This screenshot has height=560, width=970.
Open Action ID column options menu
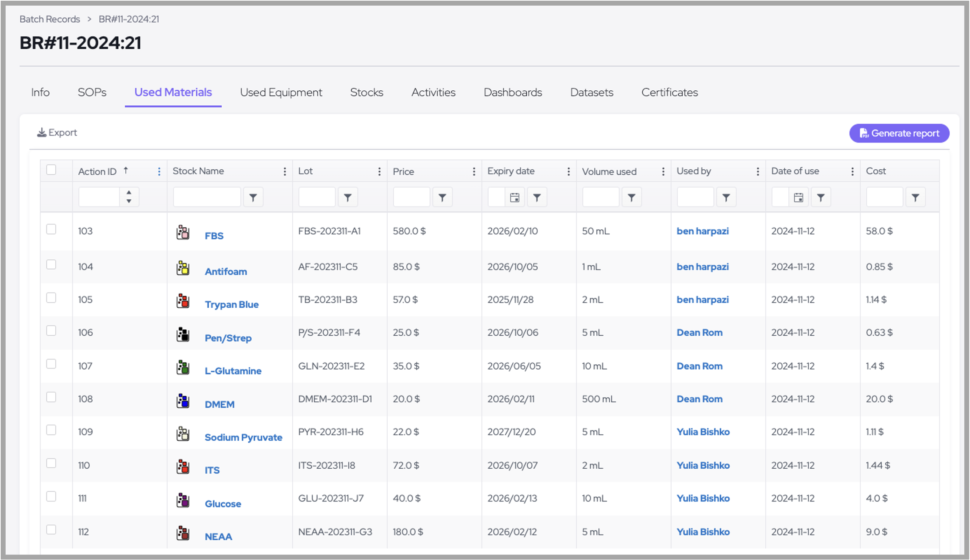[159, 171]
